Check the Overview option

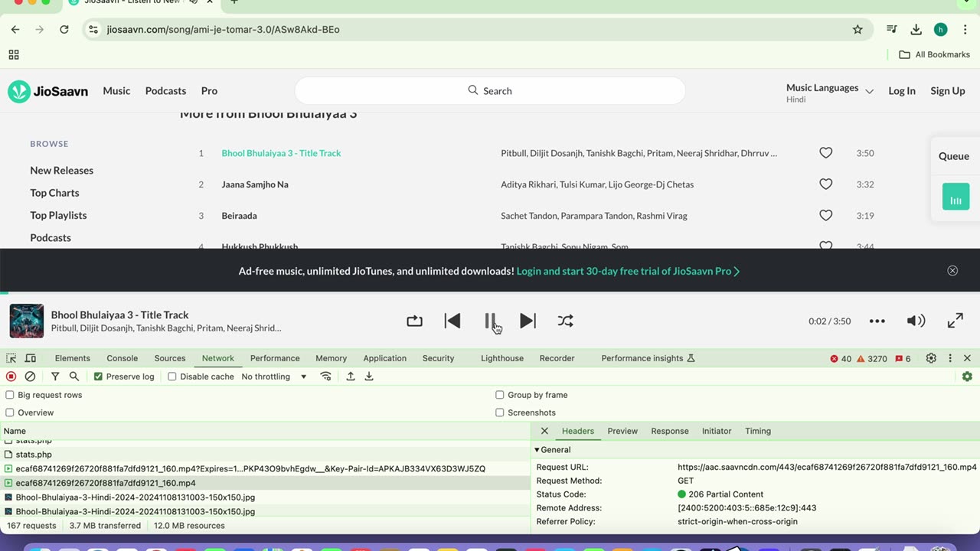click(x=10, y=412)
